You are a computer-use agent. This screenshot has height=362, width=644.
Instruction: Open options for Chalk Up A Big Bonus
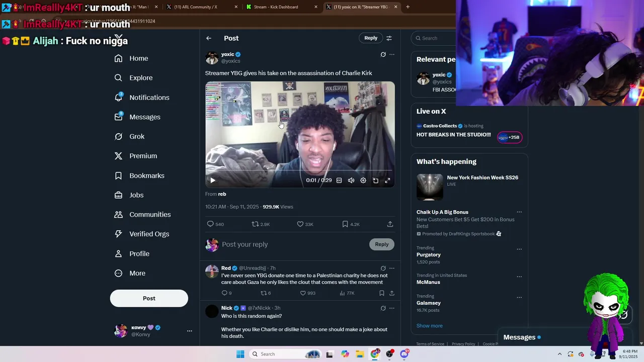click(519, 212)
